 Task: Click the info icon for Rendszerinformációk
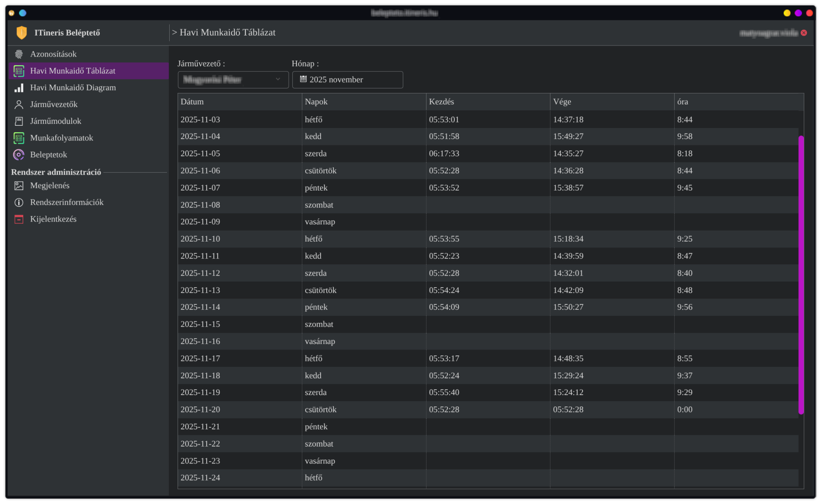tap(19, 202)
